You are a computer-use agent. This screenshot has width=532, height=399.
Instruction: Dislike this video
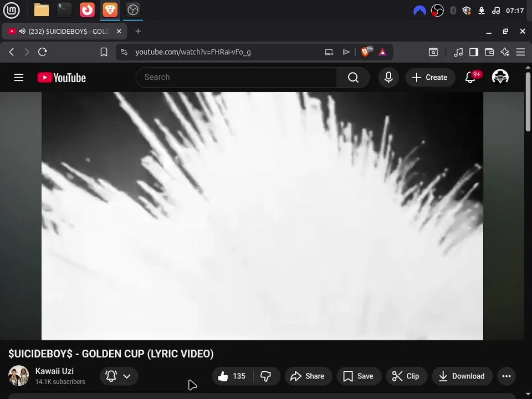point(266,376)
